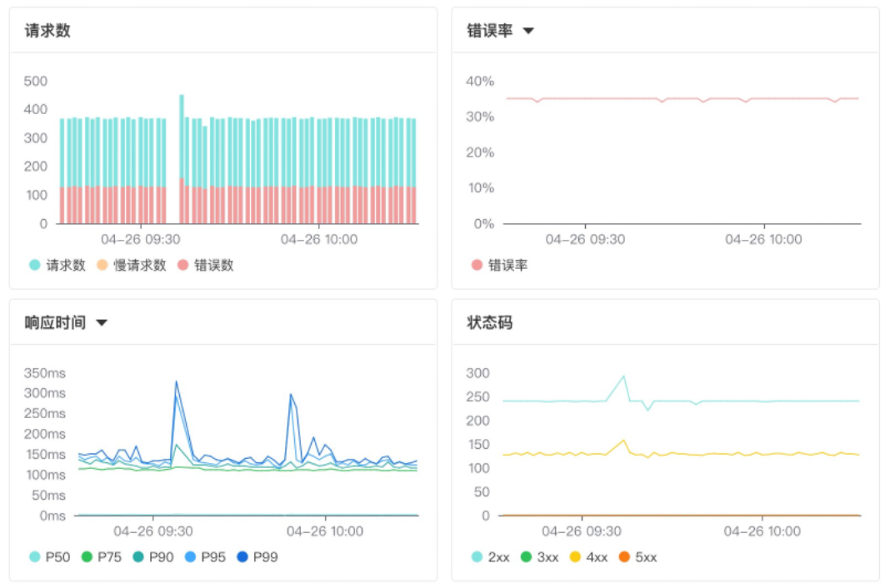Open the 响应时间 panel dropdown arrow
Viewport: 890px width, 588px height.
[102, 322]
